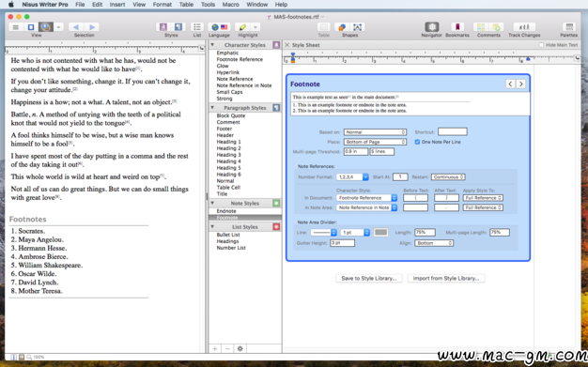Open In Note Area character style dropdown
Screen dimensions: 588x367
366,207
